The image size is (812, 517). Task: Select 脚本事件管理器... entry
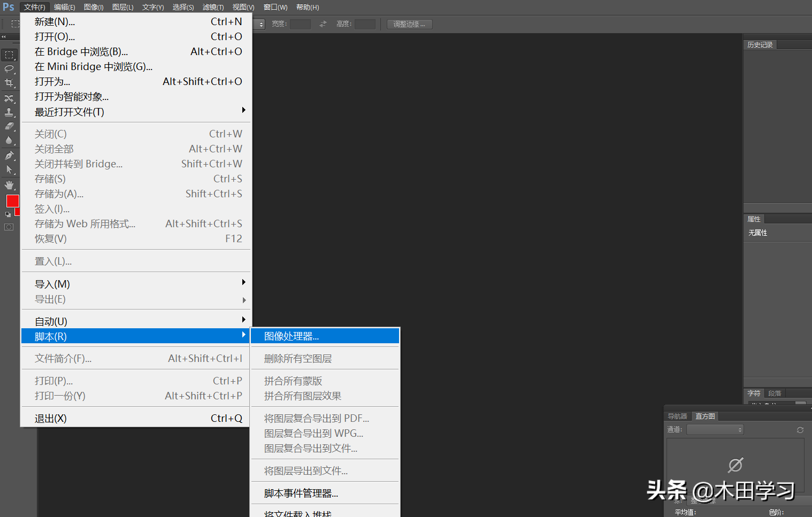325,493
